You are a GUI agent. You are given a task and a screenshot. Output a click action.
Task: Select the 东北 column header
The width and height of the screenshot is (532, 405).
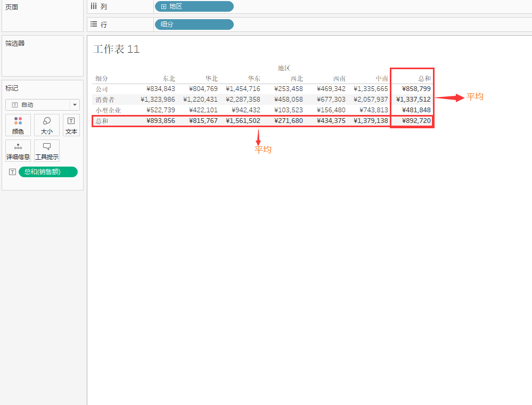[x=169, y=79]
